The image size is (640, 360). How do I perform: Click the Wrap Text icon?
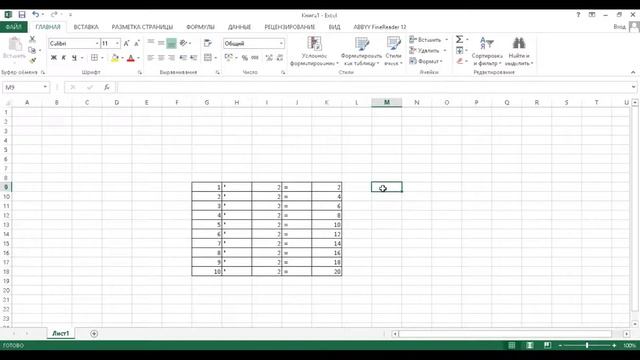pyautogui.click(x=207, y=43)
